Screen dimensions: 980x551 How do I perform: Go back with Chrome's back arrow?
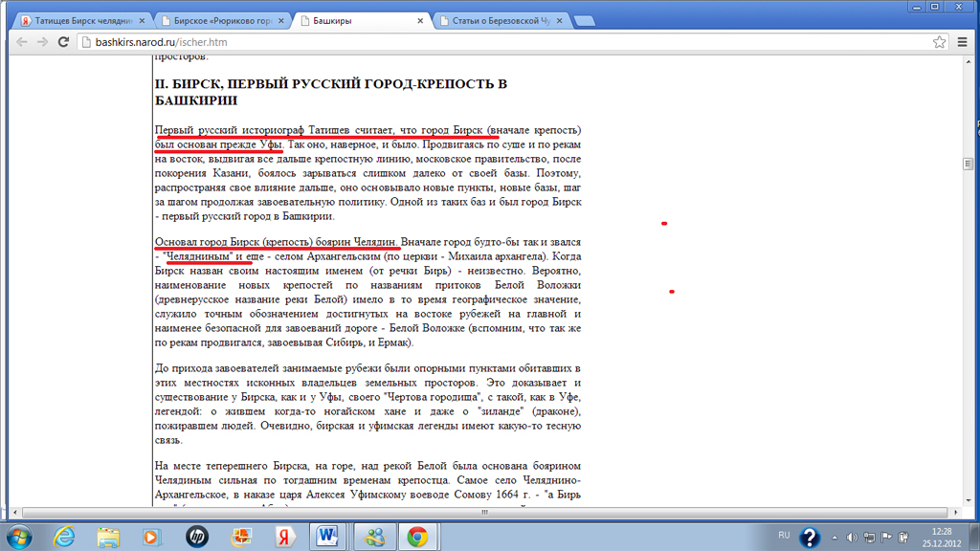coord(22,42)
